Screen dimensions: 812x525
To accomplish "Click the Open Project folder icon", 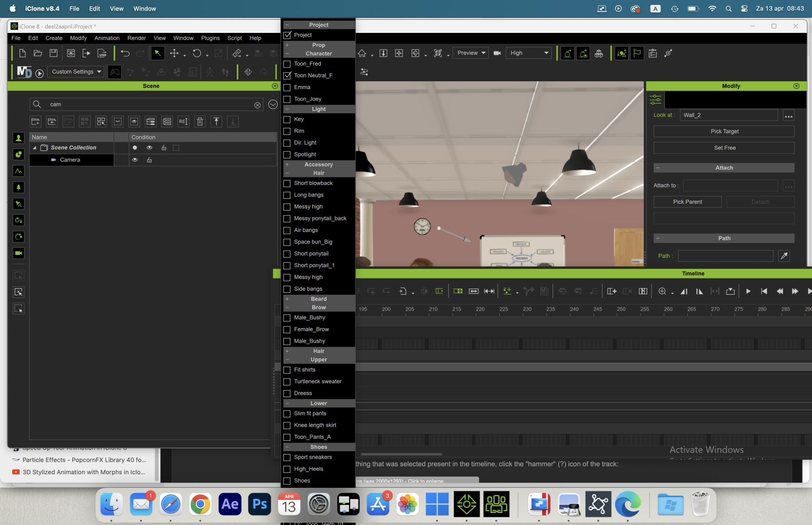I will coord(38,53).
